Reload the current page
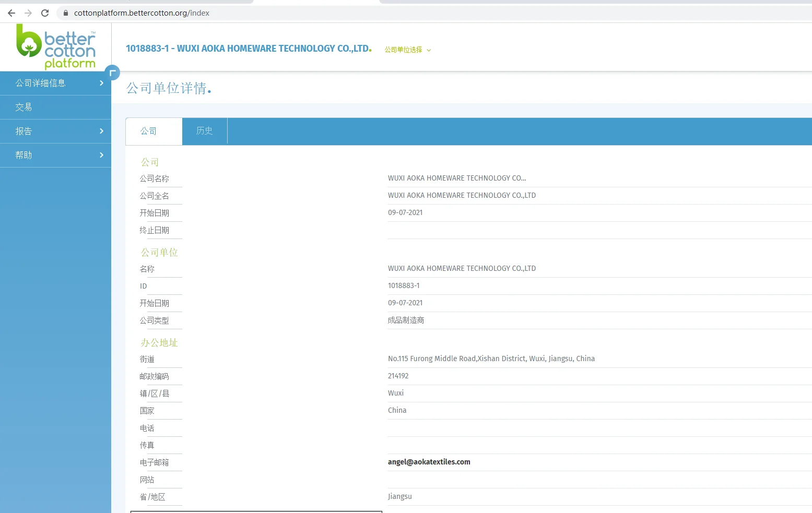This screenshot has height=513, width=812. point(45,13)
